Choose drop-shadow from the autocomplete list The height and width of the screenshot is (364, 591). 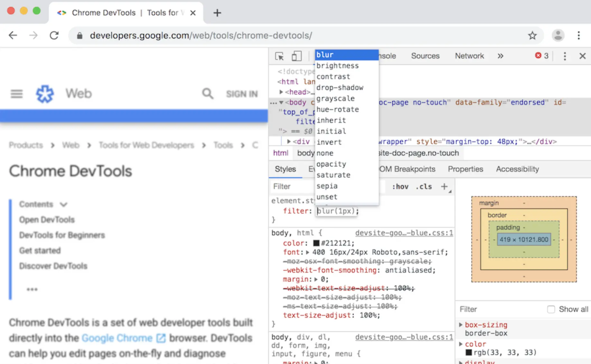[347, 87]
